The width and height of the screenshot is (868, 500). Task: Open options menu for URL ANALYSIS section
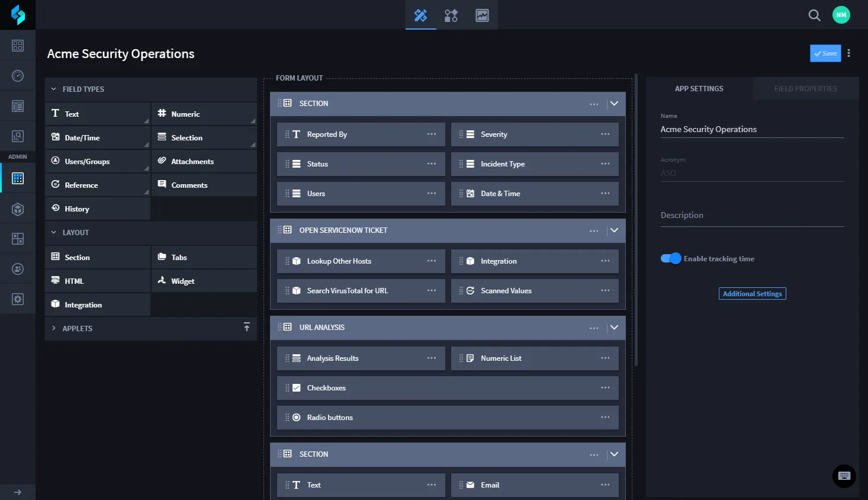[594, 328]
